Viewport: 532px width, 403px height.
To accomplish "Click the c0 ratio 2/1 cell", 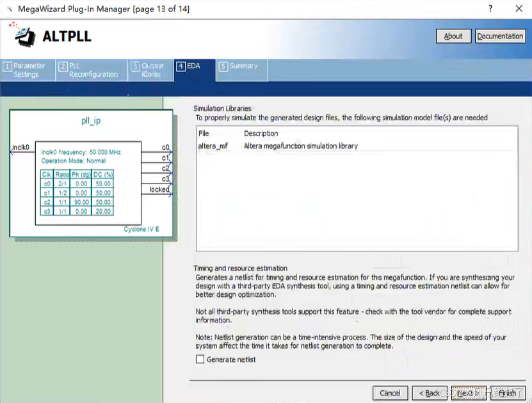I will click(62, 184).
